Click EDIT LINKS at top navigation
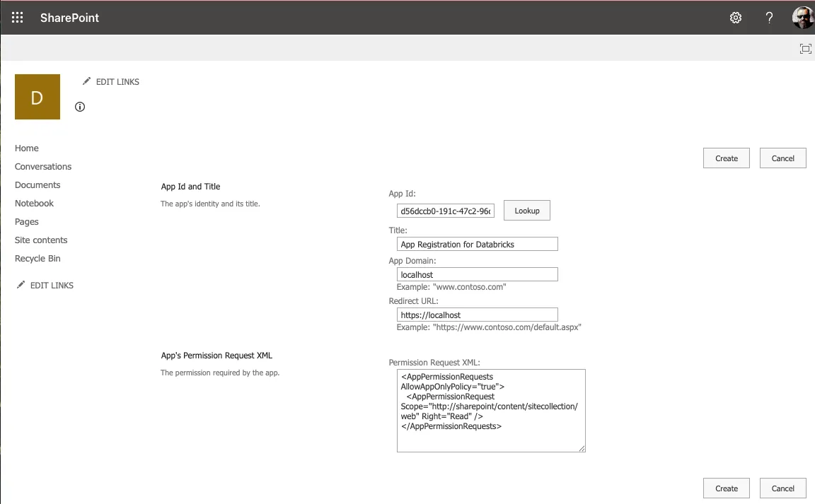The width and height of the screenshot is (815, 504). coord(111,82)
